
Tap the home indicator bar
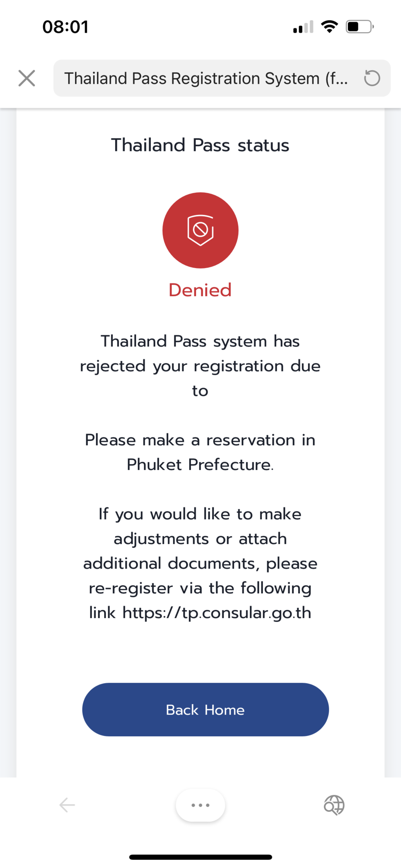point(200,857)
